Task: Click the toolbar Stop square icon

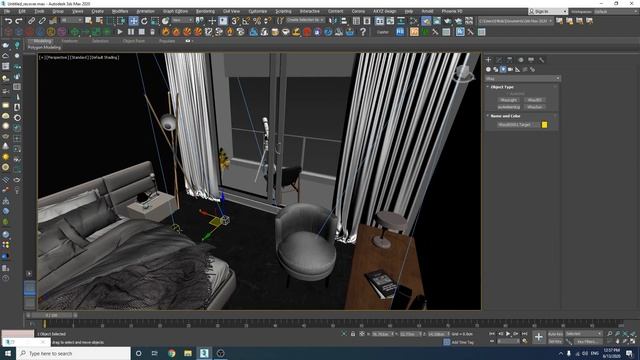Action: [142, 31]
